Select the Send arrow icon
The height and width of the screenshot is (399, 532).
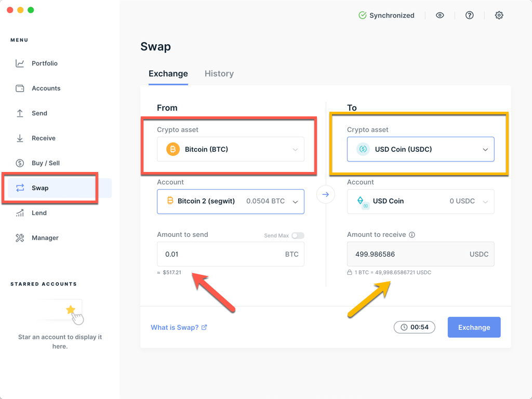(x=20, y=113)
